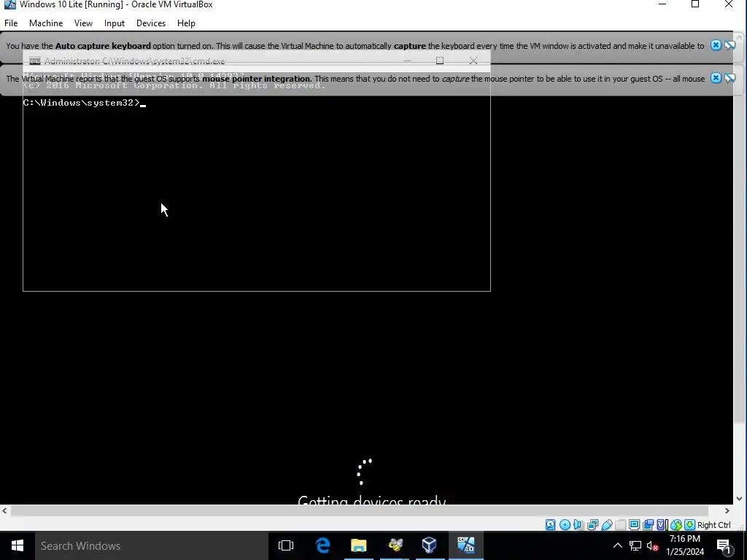
Task: Click the Right Ctrl host key label
Action: pos(713,525)
